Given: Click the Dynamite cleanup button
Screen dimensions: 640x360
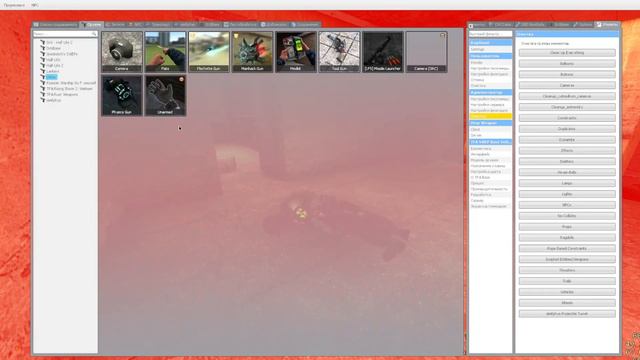Looking at the screenshot, I should point(567,140).
